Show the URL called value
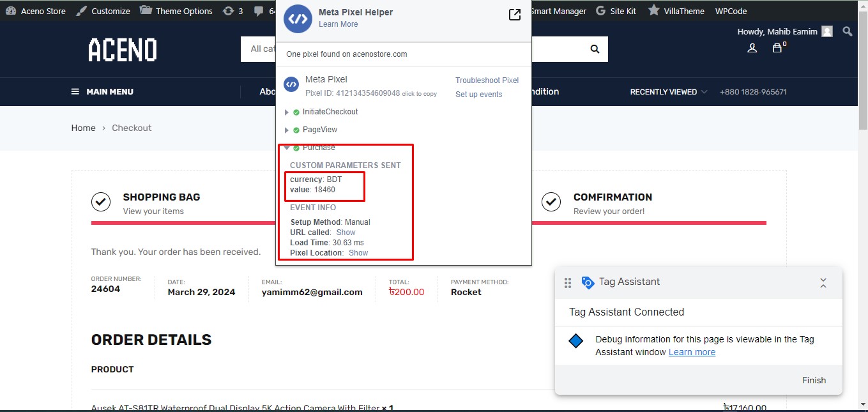The height and width of the screenshot is (412, 868). point(346,233)
